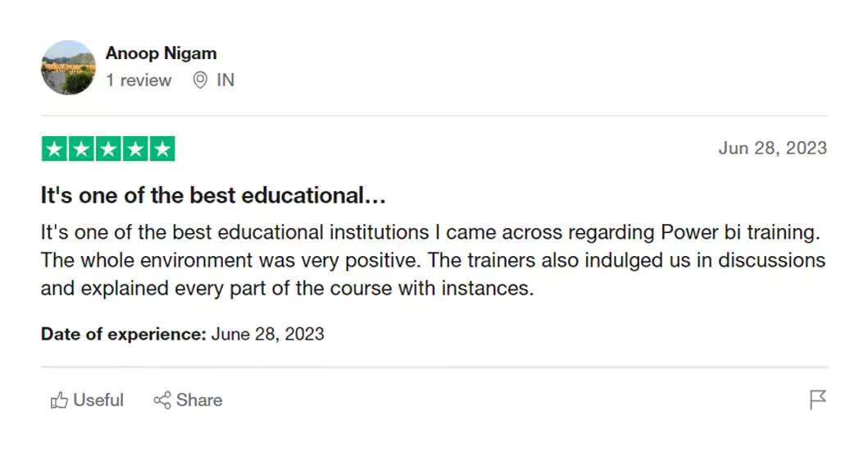The width and height of the screenshot is (868, 457).
Task: Click the "Date of experience:" label
Action: 123,334
